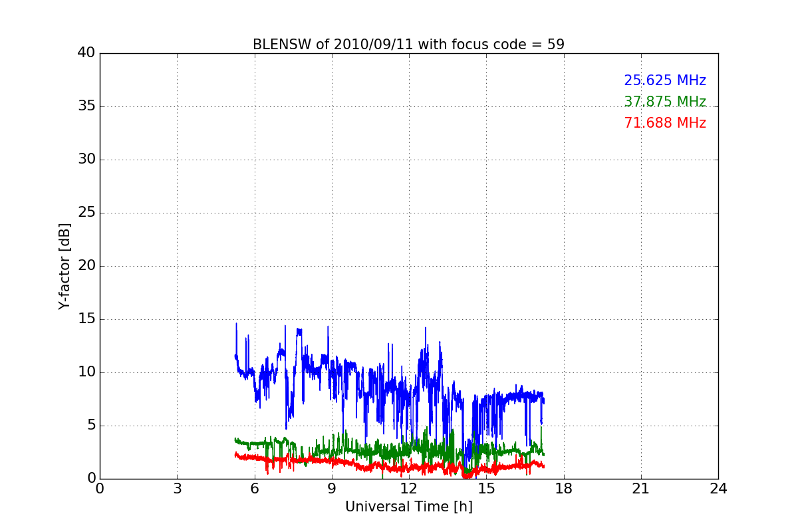The image size is (798, 532).
Task: Click y-axis tick label '10'
Action: pyautogui.click(x=86, y=372)
